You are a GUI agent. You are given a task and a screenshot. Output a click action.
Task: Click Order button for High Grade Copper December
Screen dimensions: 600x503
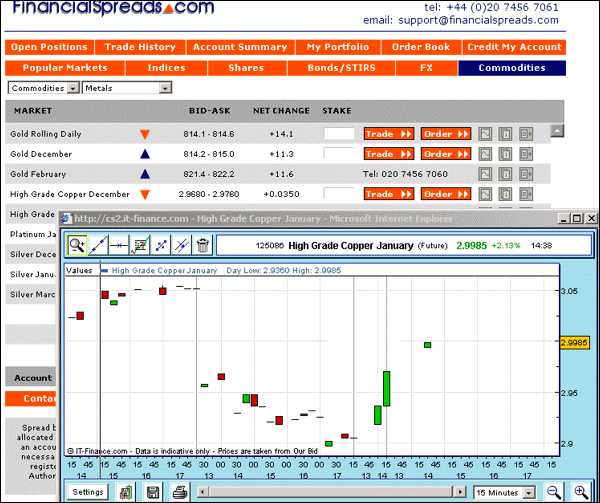[446, 194]
